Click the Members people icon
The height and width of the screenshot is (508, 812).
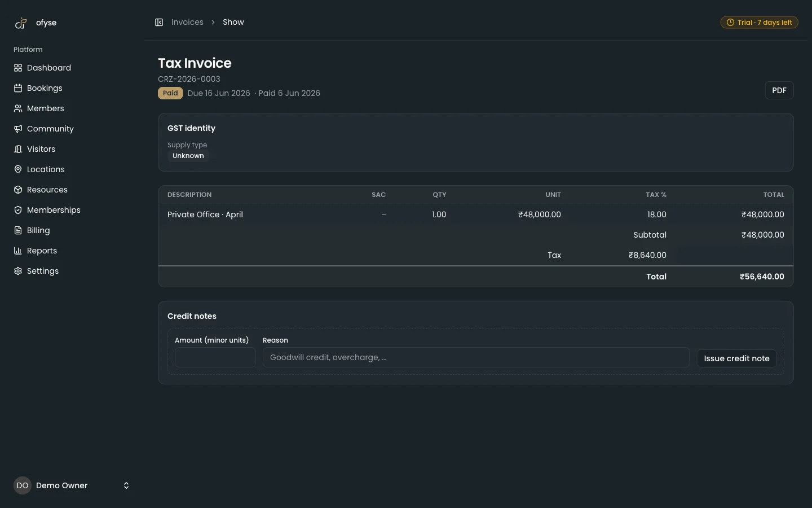18,108
